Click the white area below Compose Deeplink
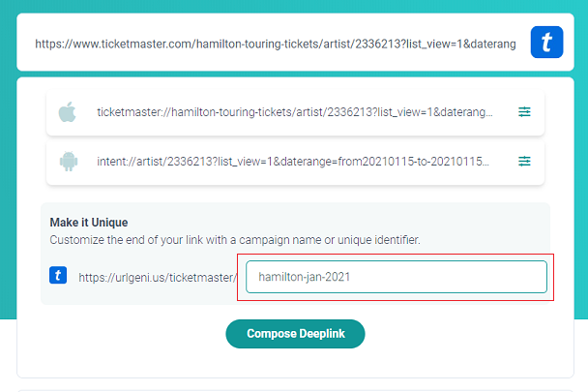The height and width of the screenshot is (392, 588). (x=295, y=362)
